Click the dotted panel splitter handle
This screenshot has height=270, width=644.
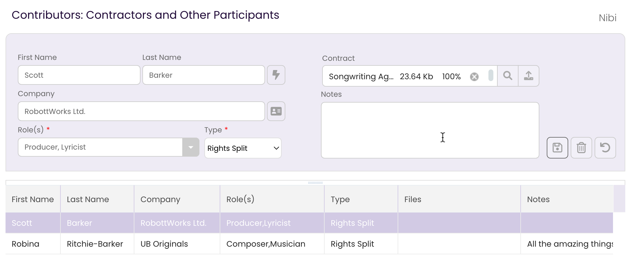[x=315, y=183]
